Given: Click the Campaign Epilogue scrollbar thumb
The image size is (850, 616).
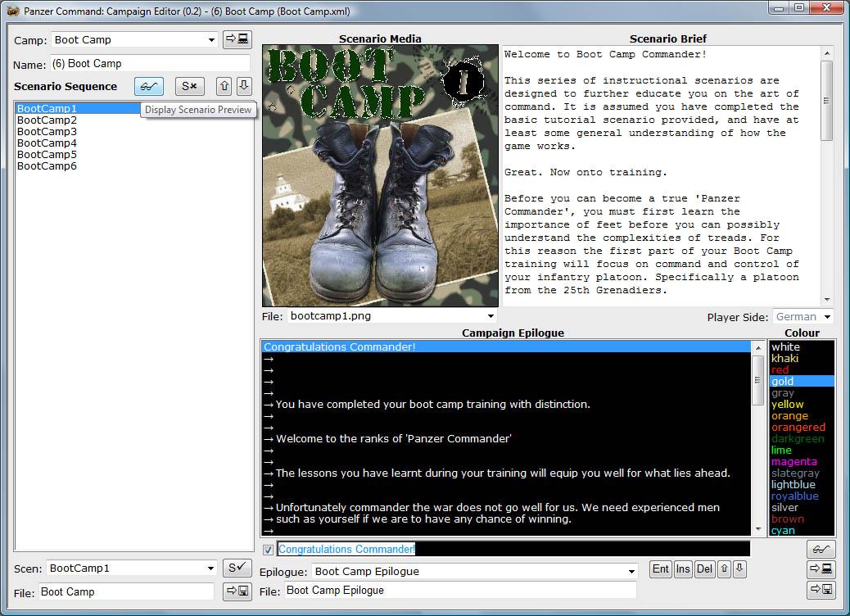Looking at the screenshot, I should (757, 381).
